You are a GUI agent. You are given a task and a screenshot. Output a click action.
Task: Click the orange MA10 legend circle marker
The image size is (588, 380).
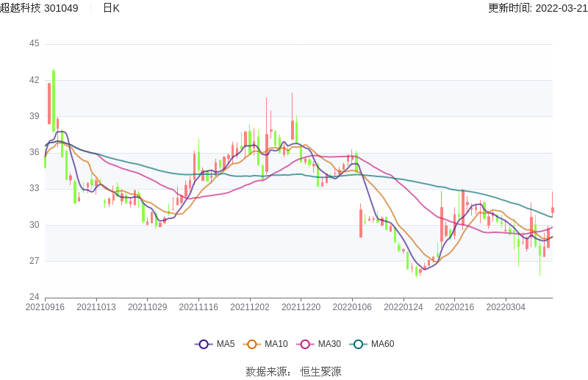pos(252,344)
